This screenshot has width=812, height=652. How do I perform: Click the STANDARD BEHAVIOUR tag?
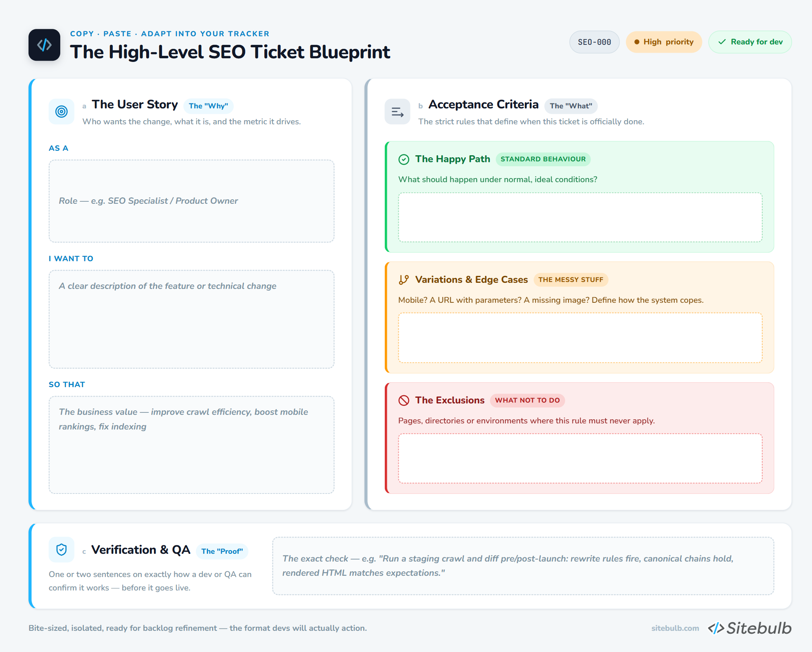(543, 159)
